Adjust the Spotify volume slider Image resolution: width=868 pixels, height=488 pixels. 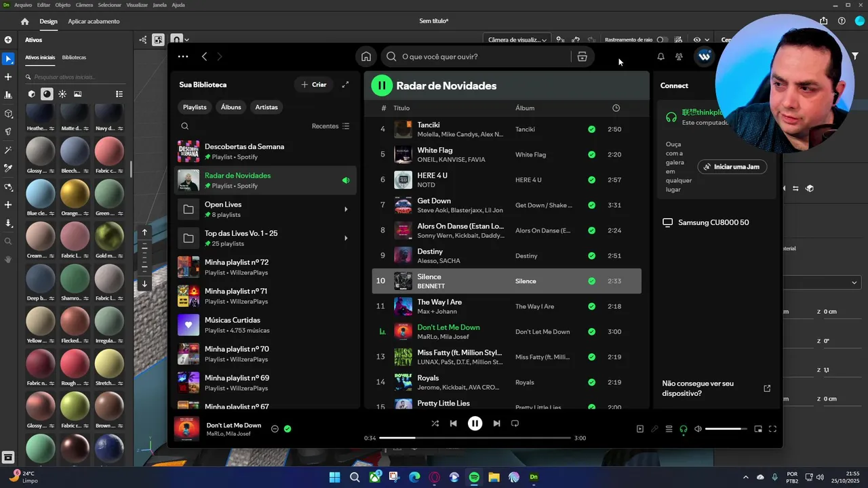(726, 429)
